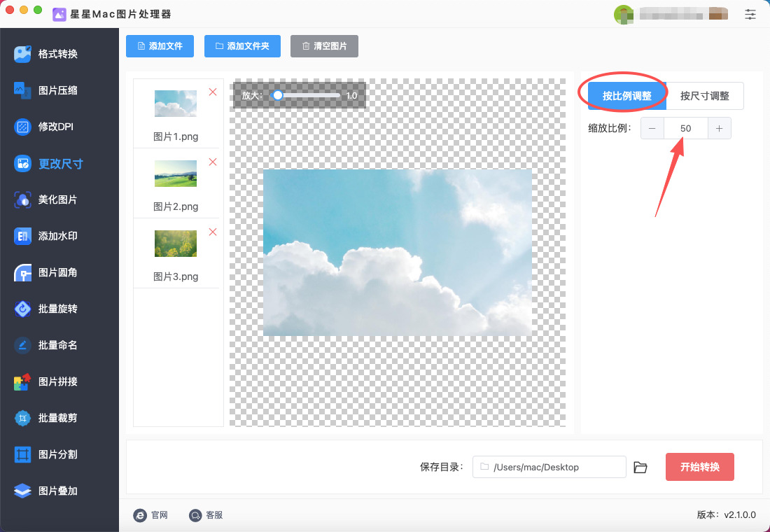Go to 图片叠加 menu label

58,491
